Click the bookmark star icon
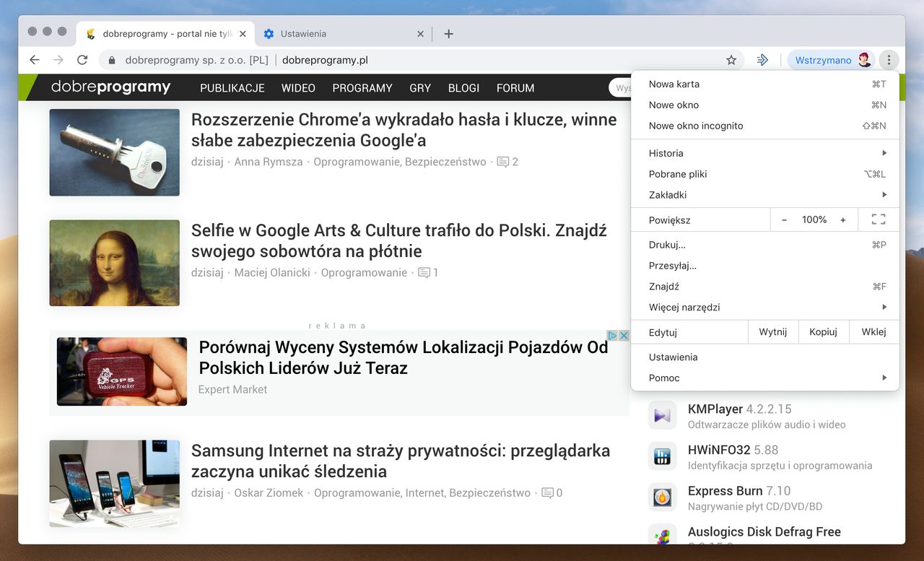The width and height of the screenshot is (924, 561). tap(731, 60)
